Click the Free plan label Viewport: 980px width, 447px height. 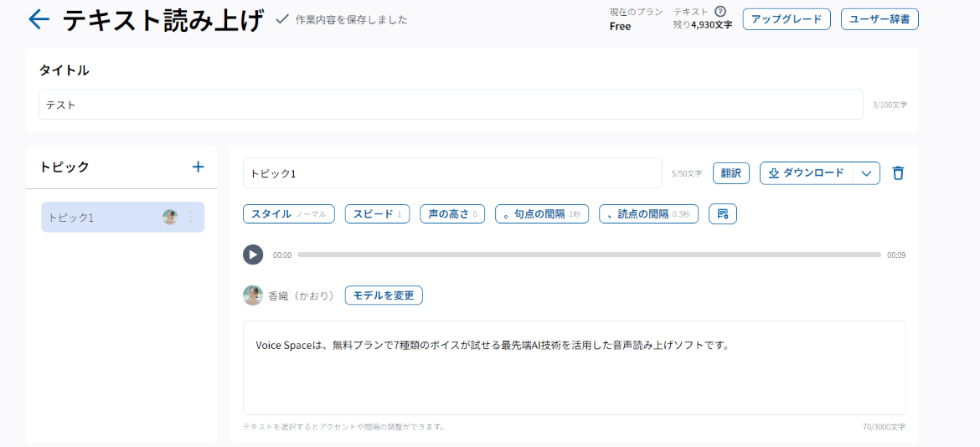tap(620, 26)
